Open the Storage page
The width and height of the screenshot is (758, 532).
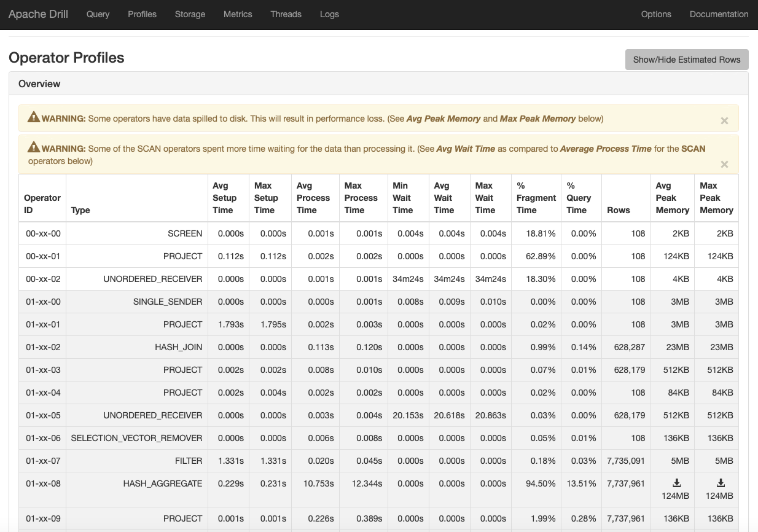click(190, 14)
